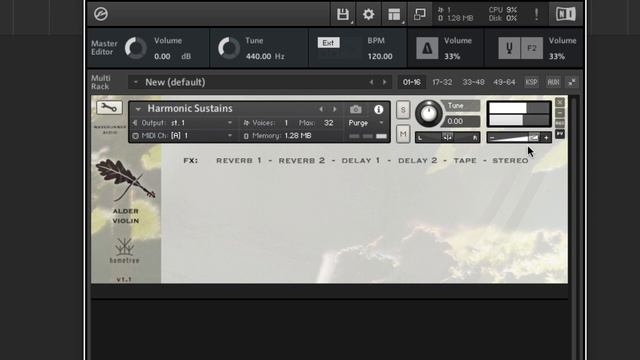Remove the instrument with X button

(x=560, y=102)
